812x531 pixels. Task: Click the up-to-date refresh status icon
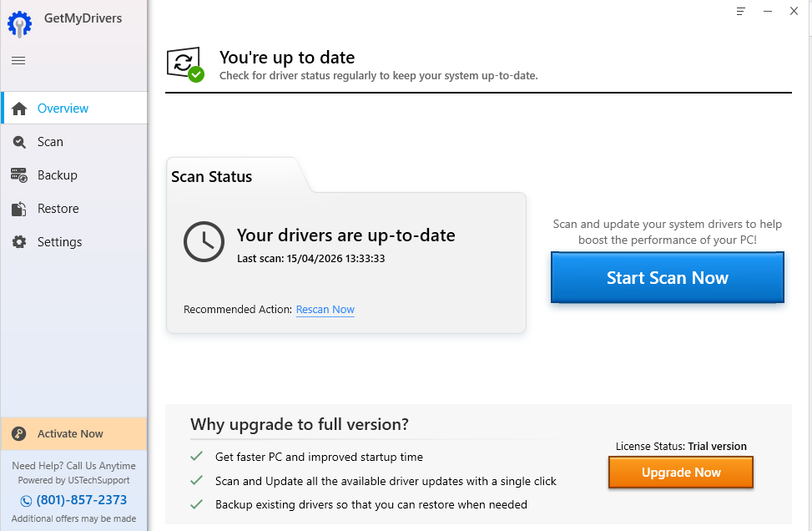(184, 63)
